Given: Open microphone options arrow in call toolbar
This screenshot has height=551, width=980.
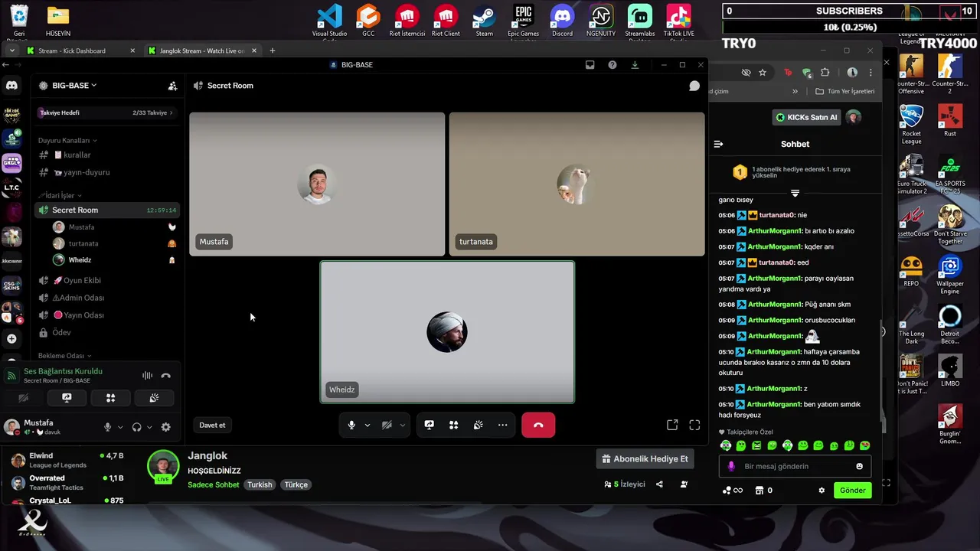Looking at the screenshot, I should coord(367,425).
